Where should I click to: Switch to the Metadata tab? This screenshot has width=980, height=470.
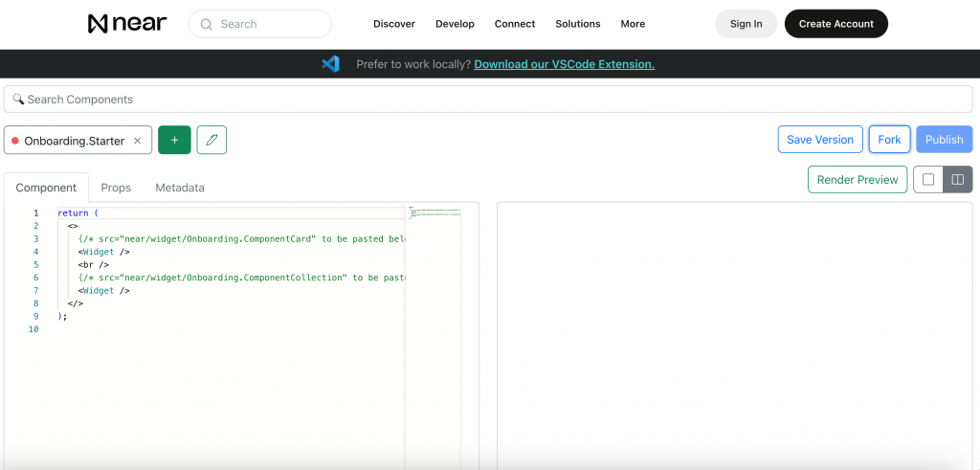point(180,188)
